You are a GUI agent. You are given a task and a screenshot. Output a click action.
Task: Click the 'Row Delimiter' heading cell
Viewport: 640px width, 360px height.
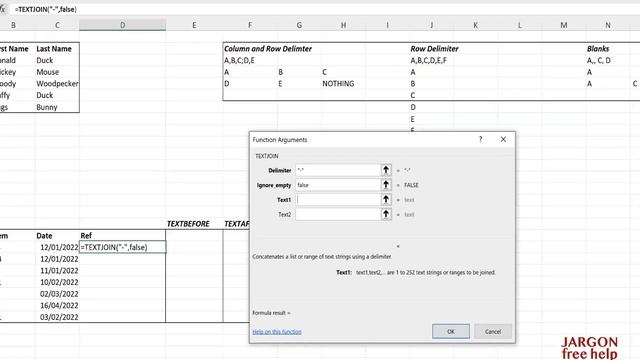[434, 49]
